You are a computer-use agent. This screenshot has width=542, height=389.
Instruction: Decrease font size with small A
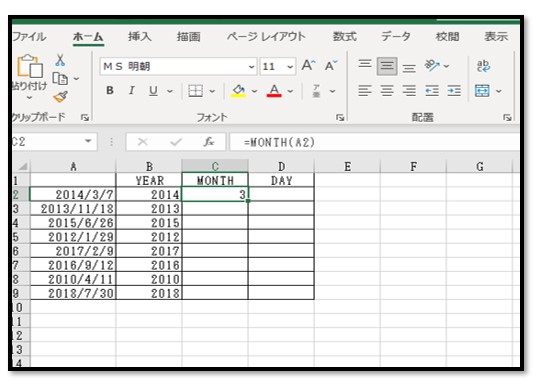pyautogui.click(x=331, y=65)
